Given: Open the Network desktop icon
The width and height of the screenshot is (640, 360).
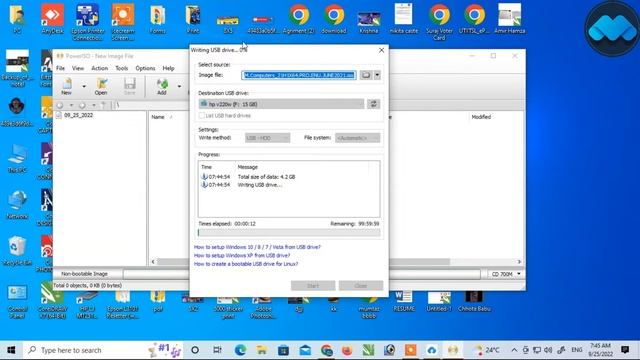Looking at the screenshot, I should tap(17, 204).
